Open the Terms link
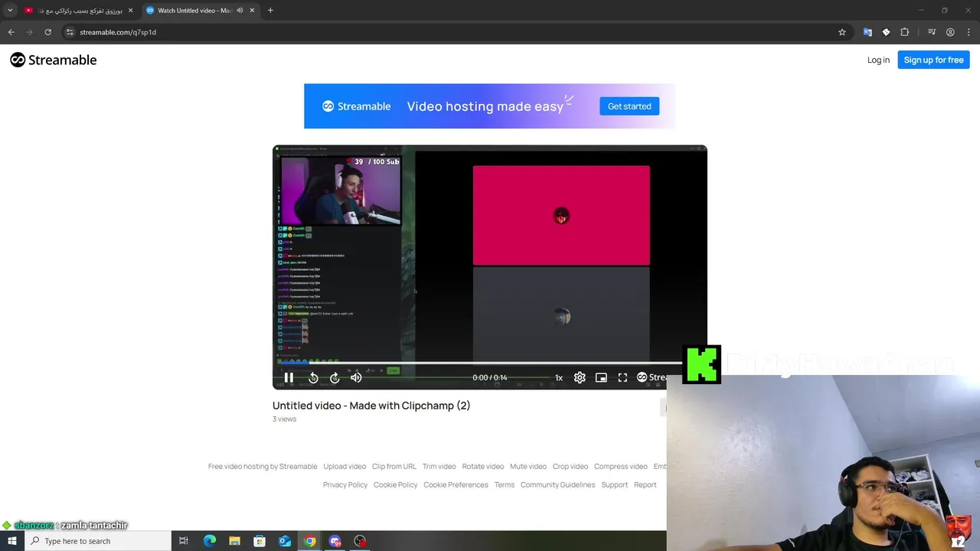This screenshot has height=551, width=980. tap(505, 484)
